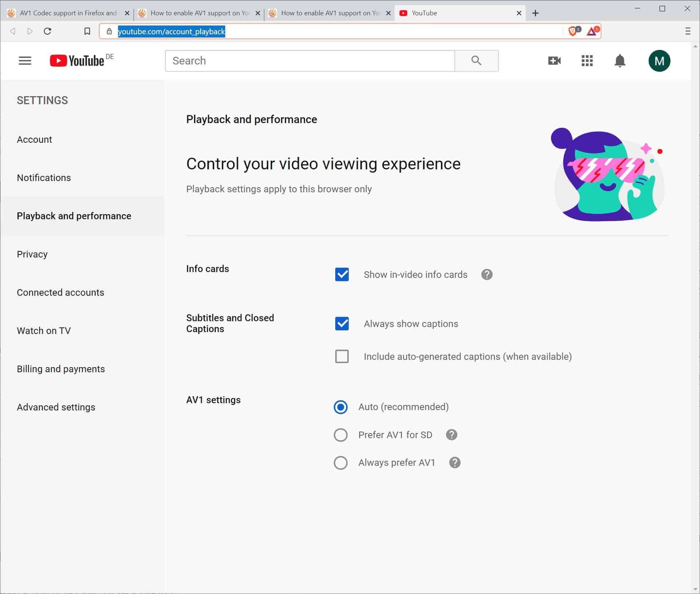Enable Include auto-generated captions checkbox

342,356
